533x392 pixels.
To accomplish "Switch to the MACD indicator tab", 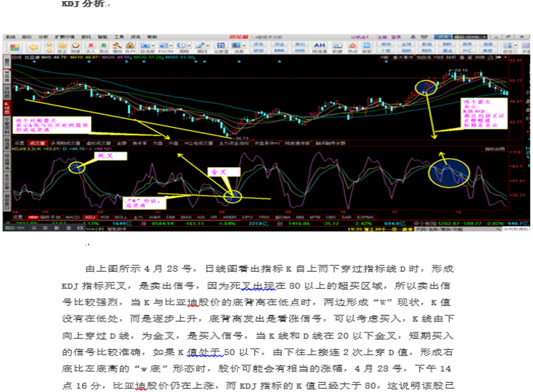I will (x=73, y=217).
